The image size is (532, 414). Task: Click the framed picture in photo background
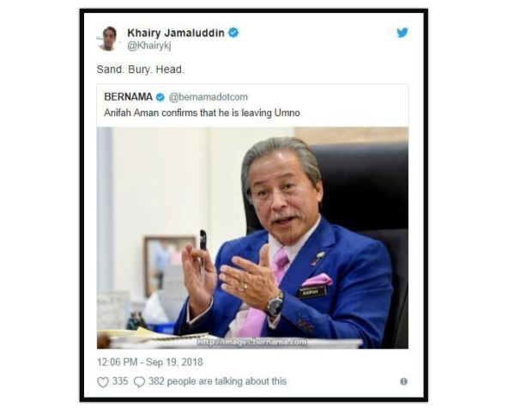169,265
